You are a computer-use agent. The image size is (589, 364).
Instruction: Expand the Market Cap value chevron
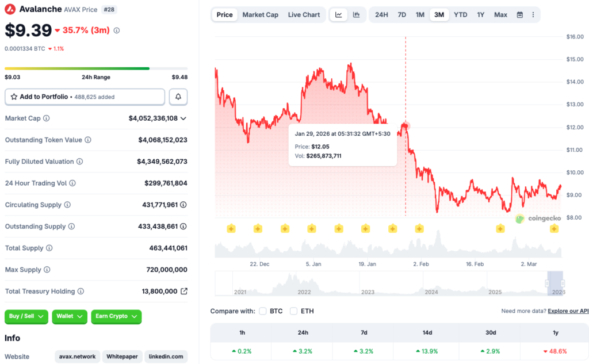(x=183, y=118)
